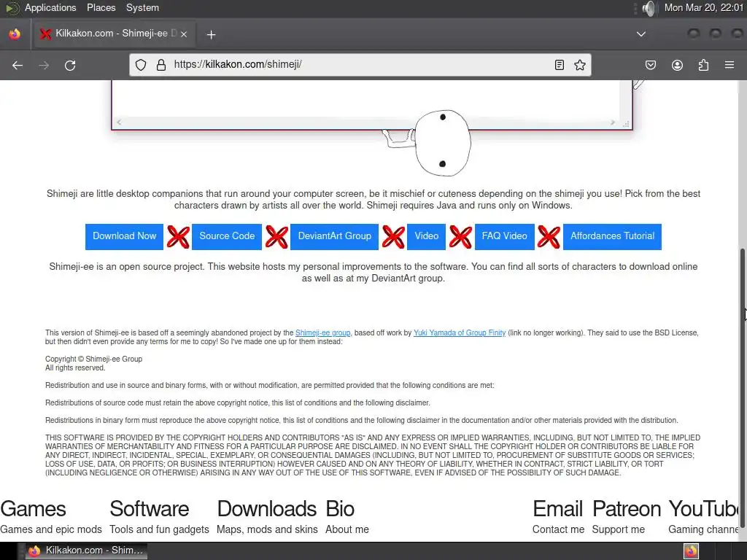Click the iframe right scroll arrow
Viewport: 747px width, 560px height.
click(x=613, y=122)
